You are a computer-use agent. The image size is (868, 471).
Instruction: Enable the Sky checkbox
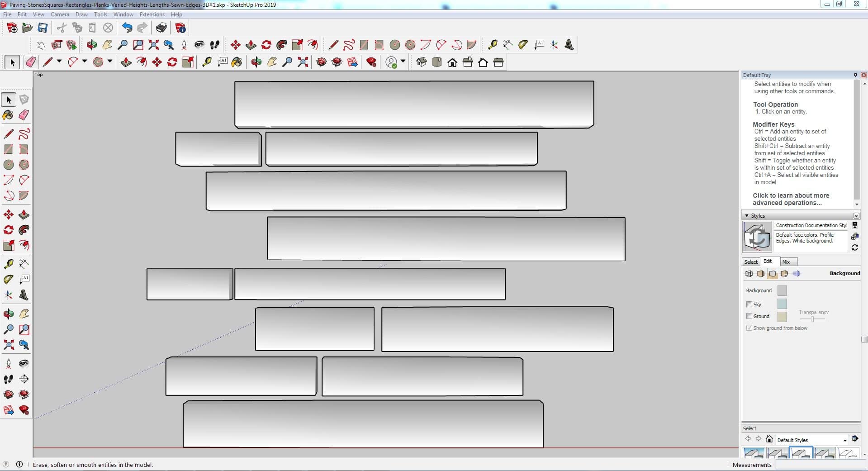click(x=749, y=304)
